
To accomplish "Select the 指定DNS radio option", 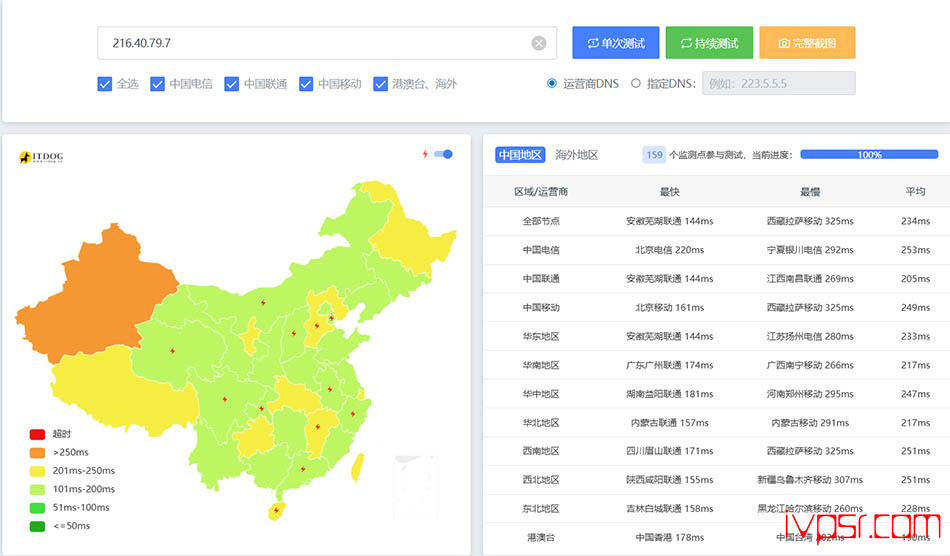I will [636, 84].
